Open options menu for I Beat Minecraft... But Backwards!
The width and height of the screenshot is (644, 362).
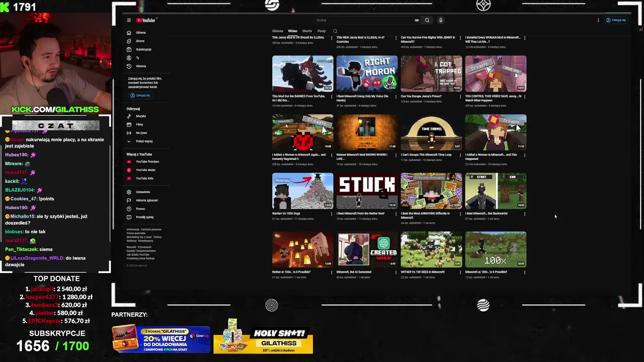525,214
